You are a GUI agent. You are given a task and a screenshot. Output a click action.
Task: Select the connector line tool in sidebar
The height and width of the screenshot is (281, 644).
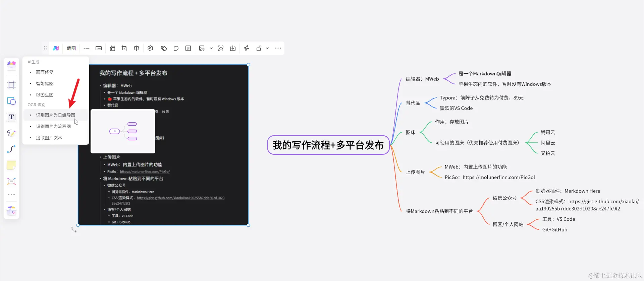click(11, 149)
